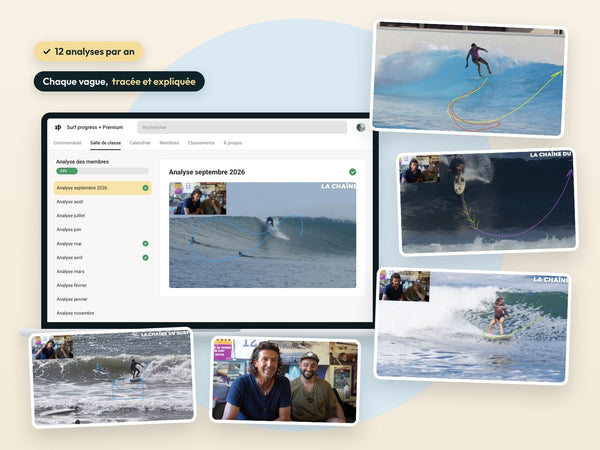Click the Rechercher search field
The height and width of the screenshot is (450, 600).
(x=242, y=127)
